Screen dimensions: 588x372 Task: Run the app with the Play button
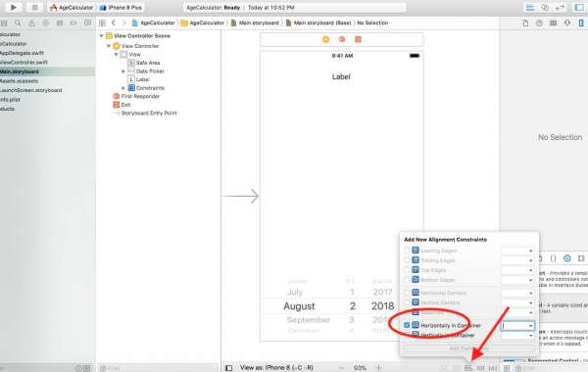coord(13,7)
